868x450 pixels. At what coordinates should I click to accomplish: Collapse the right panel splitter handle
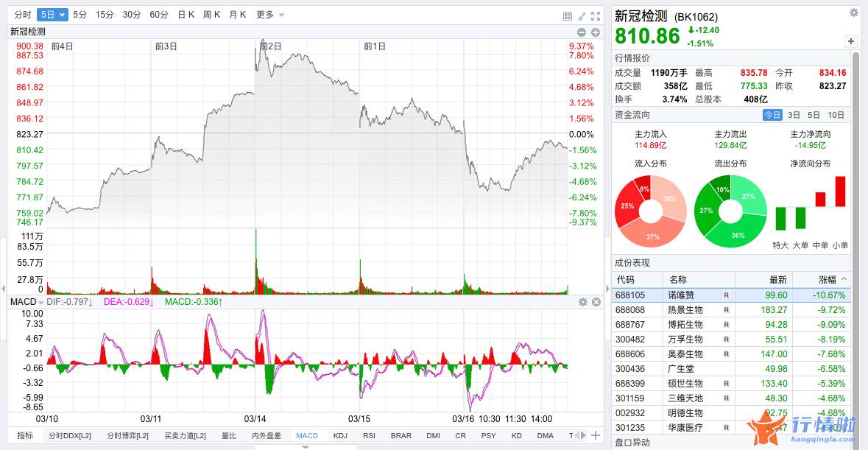[607, 289]
